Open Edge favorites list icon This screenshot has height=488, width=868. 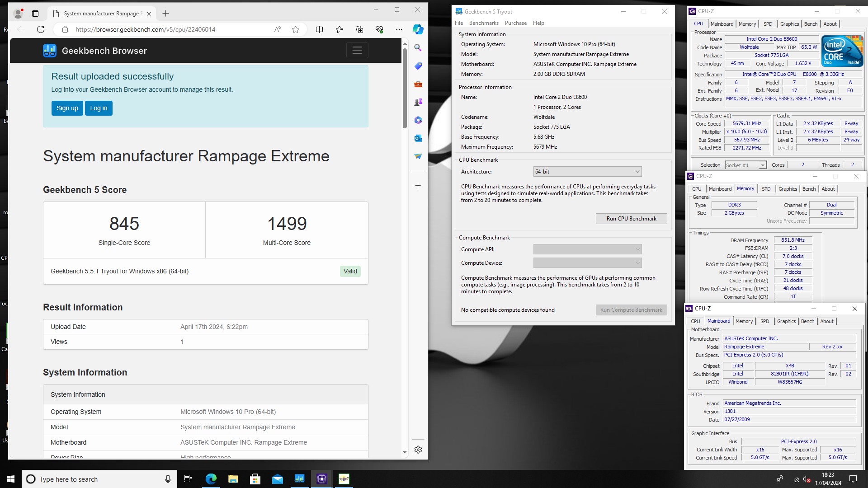[340, 29]
